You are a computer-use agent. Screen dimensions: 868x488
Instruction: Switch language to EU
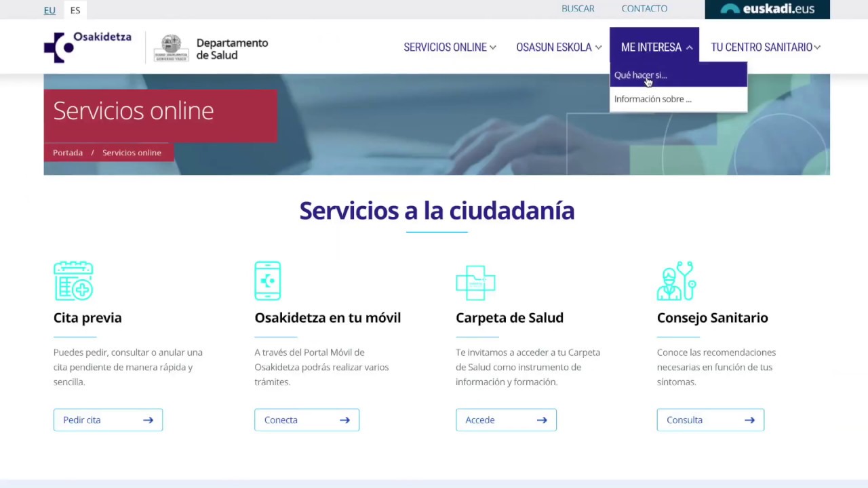[x=50, y=10]
